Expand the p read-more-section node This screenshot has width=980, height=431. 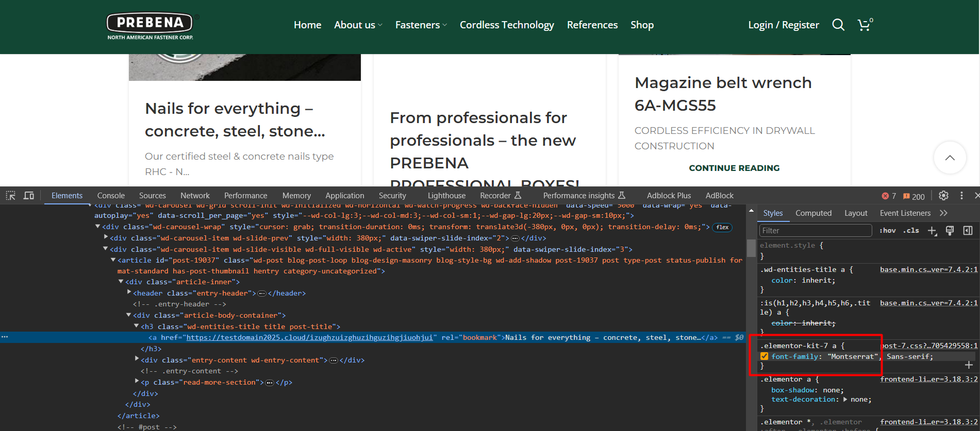tap(137, 381)
